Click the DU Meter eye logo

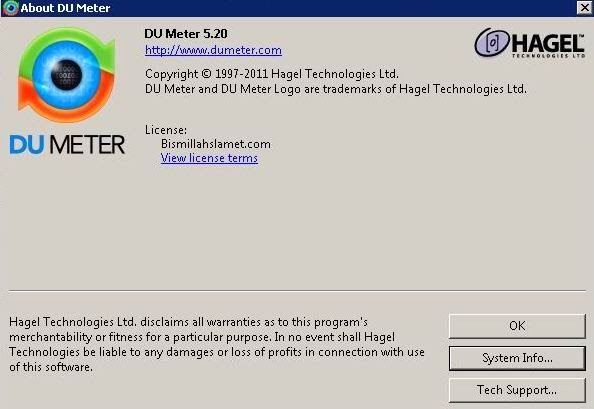click(67, 75)
